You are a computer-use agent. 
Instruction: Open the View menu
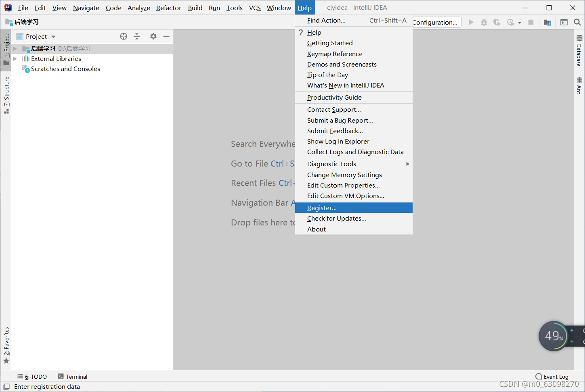[x=59, y=8]
